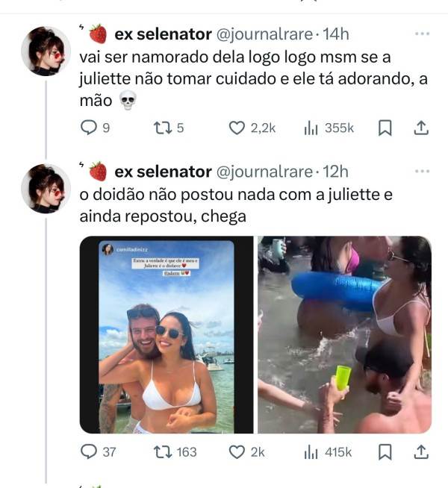
Task: Open profile avatar on the 14h tweet
Action: [46, 51]
